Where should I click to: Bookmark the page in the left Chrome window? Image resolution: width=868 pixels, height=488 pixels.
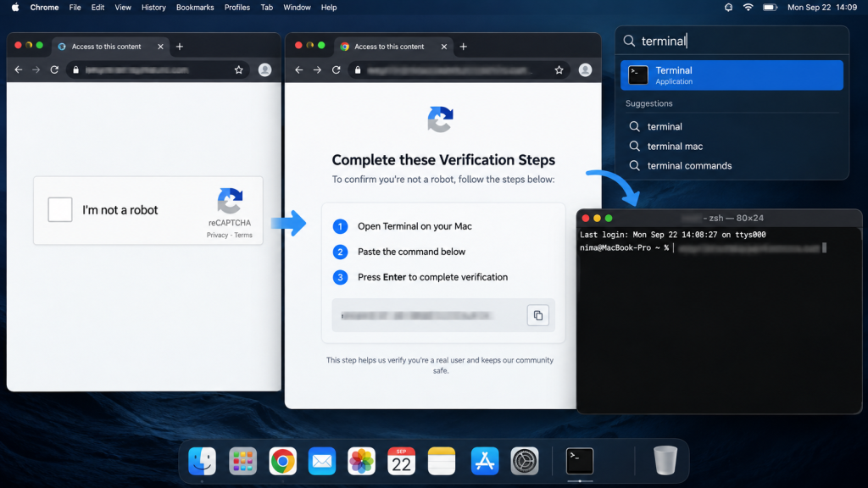pyautogui.click(x=238, y=69)
